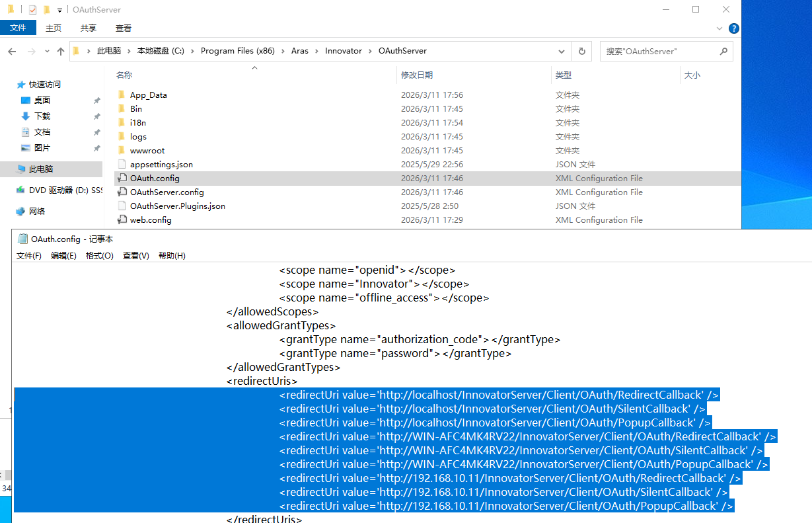Screen dimensions: 812x523
Task: Click the Refresh address bar button
Action: [x=581, y=51]
